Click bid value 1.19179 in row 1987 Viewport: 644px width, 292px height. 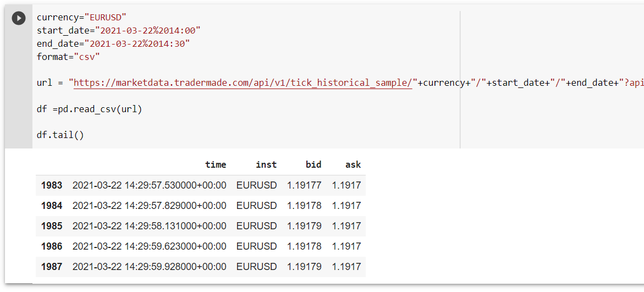pyautogui.click(x=304, y=267)
